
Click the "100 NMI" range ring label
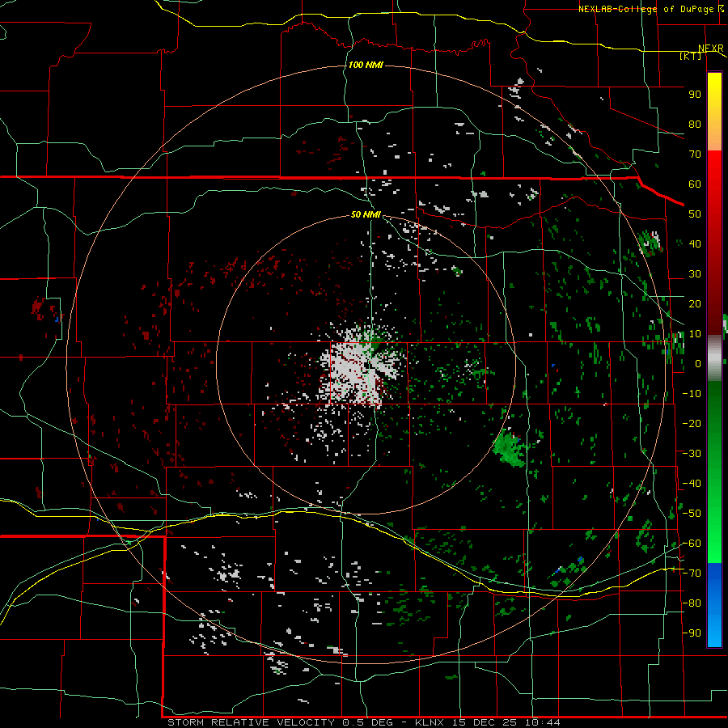click(x=366, y=65)
